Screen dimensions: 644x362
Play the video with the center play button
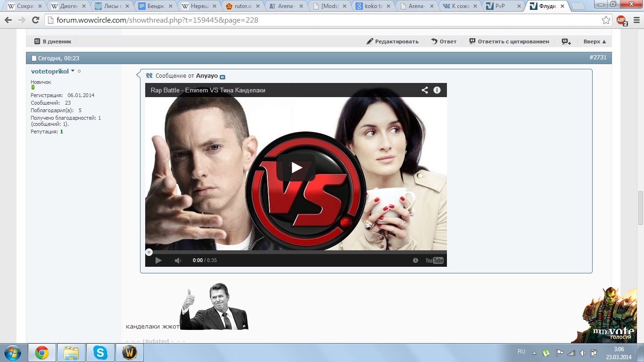click(x=296, y=167)
